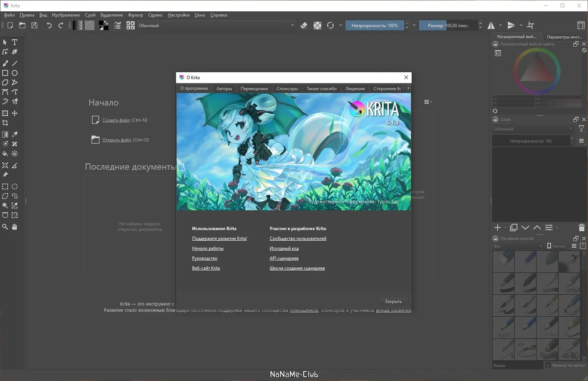The height and width of the screenshot is (381, 588).
Task: Click the Save document toolbar icon
Action: coord(34,25)
